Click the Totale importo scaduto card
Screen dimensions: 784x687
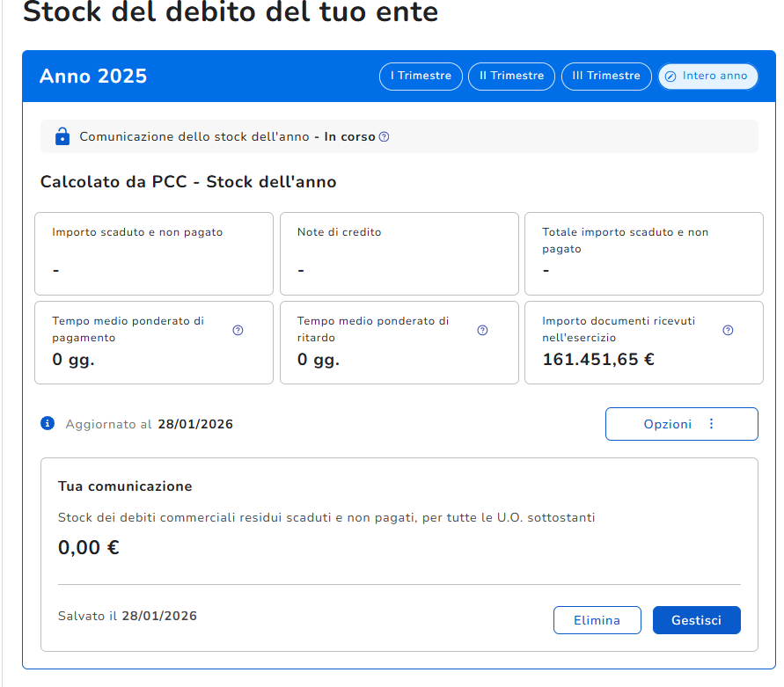(x=643, y=253)
